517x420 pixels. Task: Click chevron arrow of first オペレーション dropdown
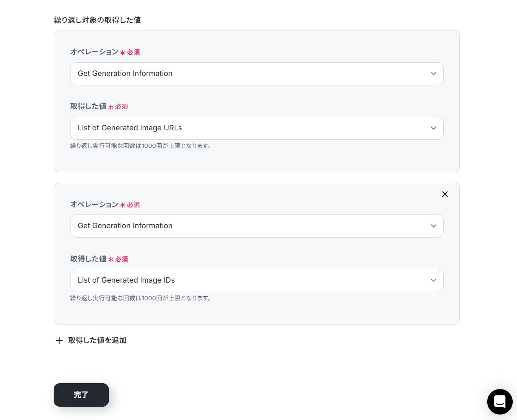click(433, 74)
